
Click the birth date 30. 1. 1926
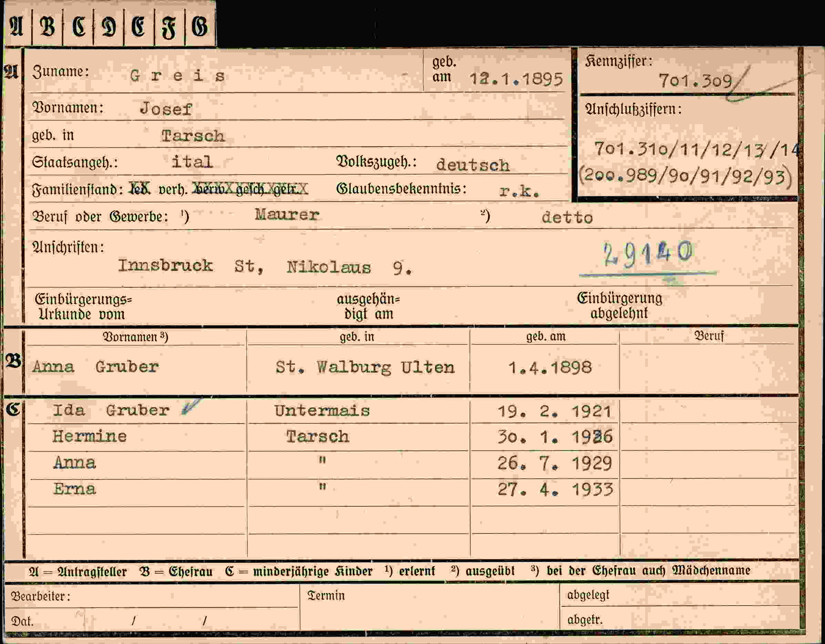click(x=554, y=437)
